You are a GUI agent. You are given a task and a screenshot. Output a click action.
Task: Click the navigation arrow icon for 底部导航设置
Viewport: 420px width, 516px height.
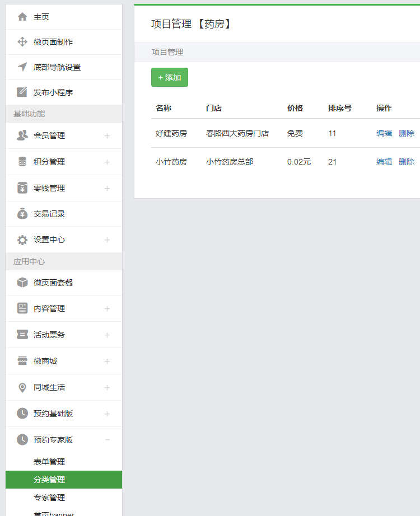tap(22, 67)
